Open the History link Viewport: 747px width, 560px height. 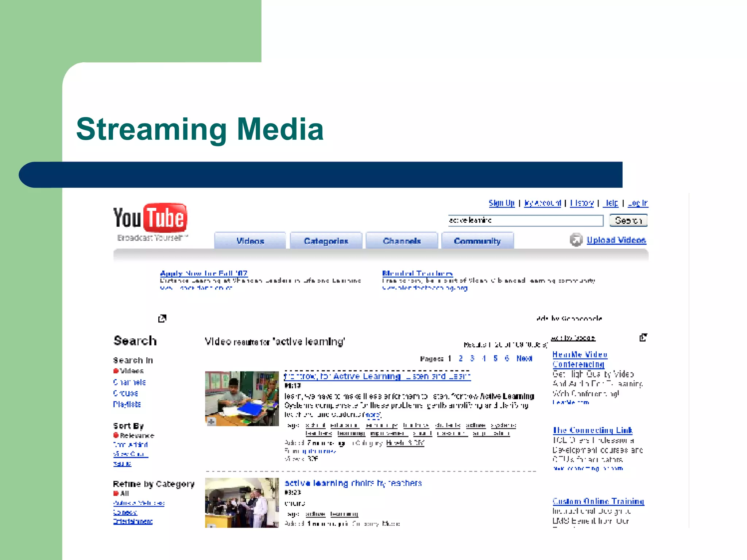point(582,203)
